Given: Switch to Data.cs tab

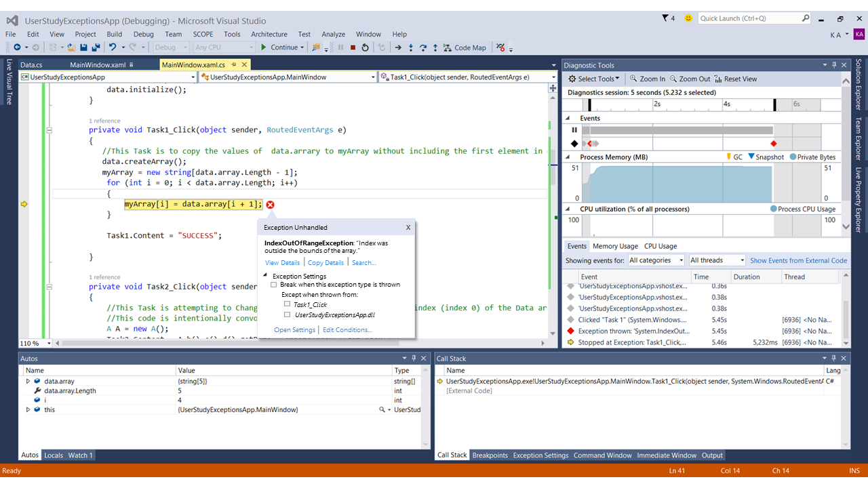Looking at the screenshot, I should (31, 65).
